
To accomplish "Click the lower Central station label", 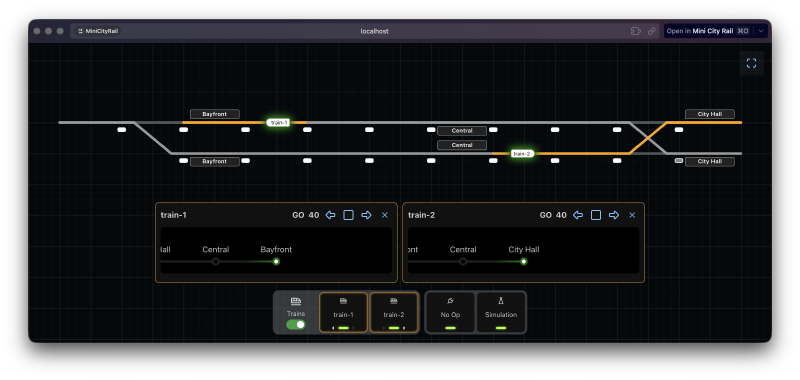I will pos(462,145).
